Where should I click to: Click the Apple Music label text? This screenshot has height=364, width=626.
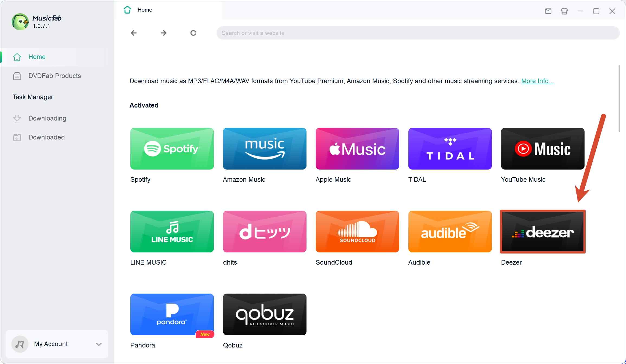[333, 180]
